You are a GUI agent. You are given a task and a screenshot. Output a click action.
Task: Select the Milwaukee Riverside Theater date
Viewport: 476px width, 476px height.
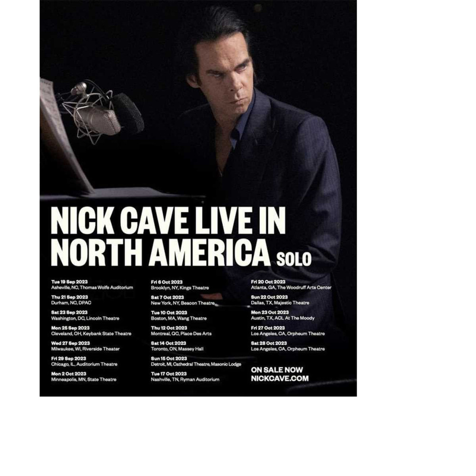pyautogui.click(x=85, y=346)
